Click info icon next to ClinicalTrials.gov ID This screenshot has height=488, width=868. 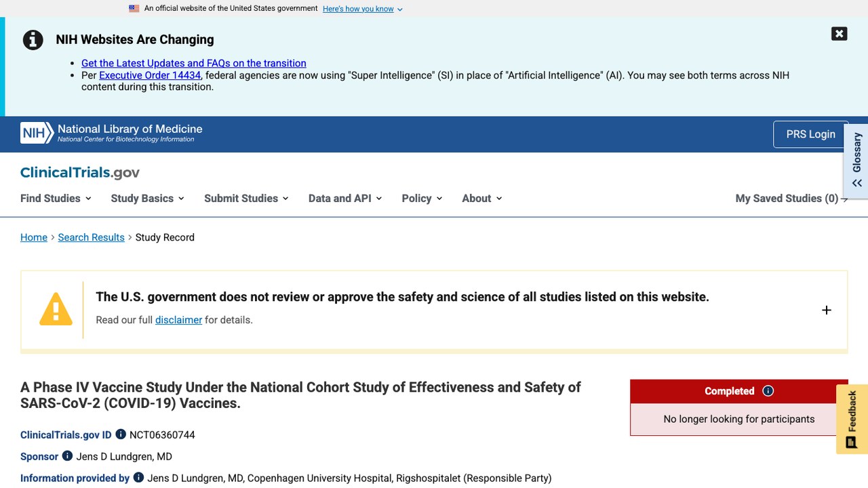pos(121,434)
